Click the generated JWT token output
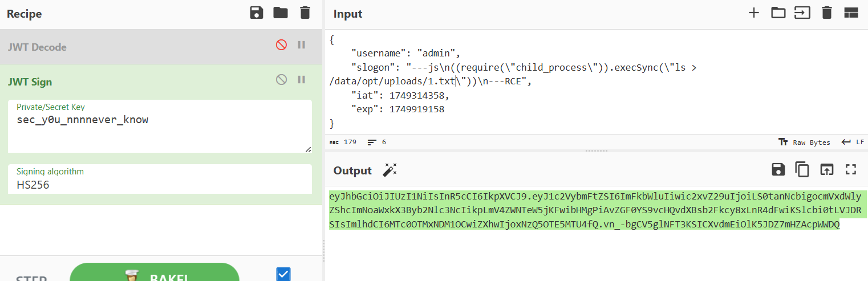This screenshot has height=281, width=868. pos(595,210)
